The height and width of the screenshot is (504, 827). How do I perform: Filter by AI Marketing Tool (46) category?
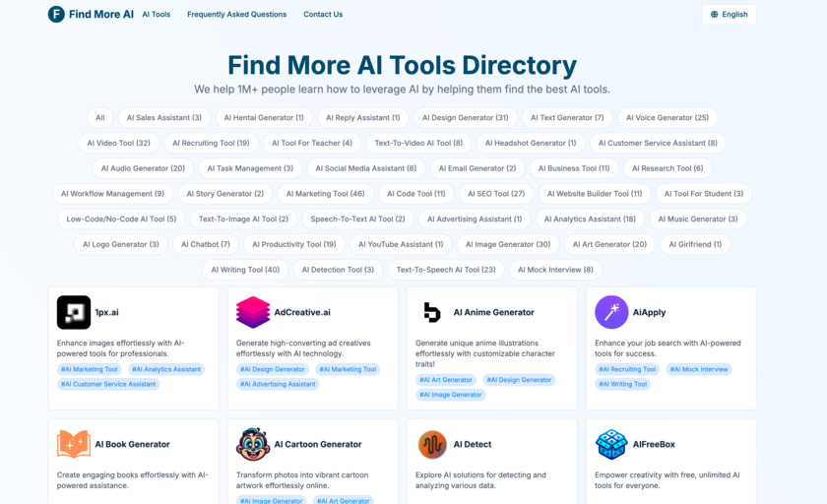coord(326,194)
